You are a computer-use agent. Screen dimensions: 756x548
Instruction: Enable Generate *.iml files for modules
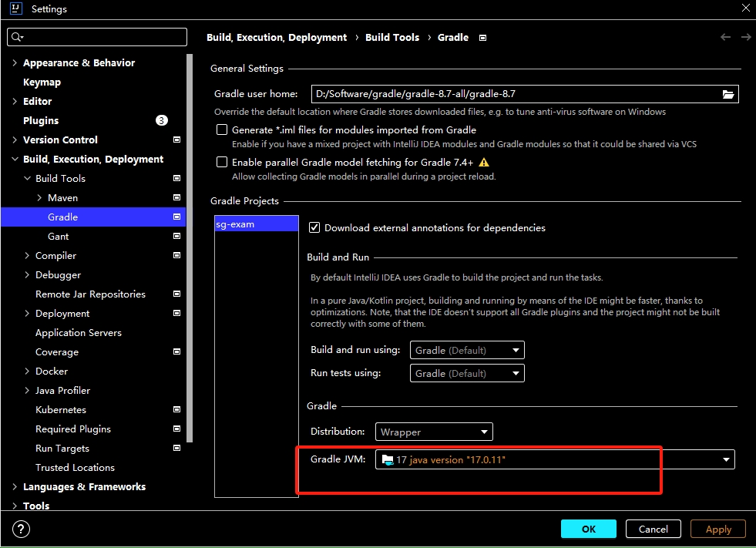pyautogui.click(x=222, y=129)
